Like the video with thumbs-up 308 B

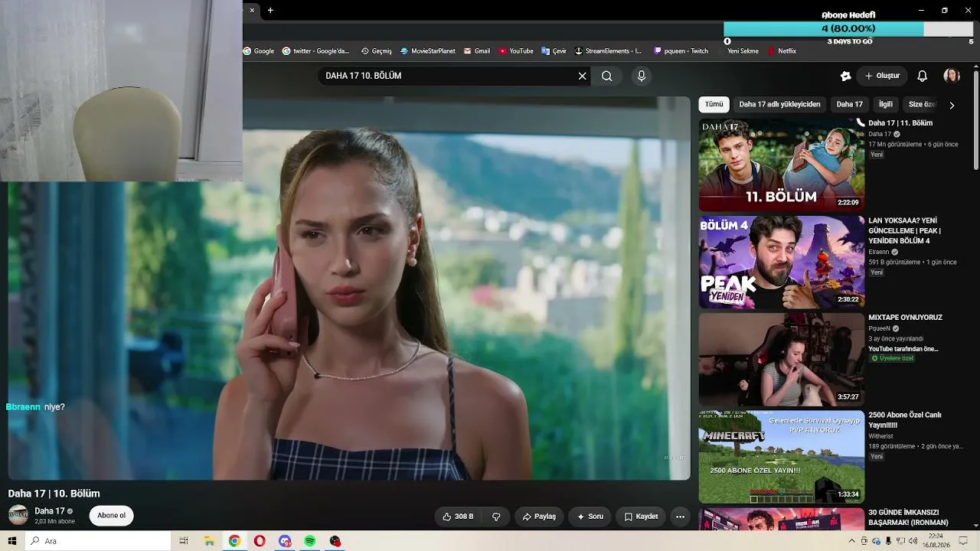coord(459,517)
